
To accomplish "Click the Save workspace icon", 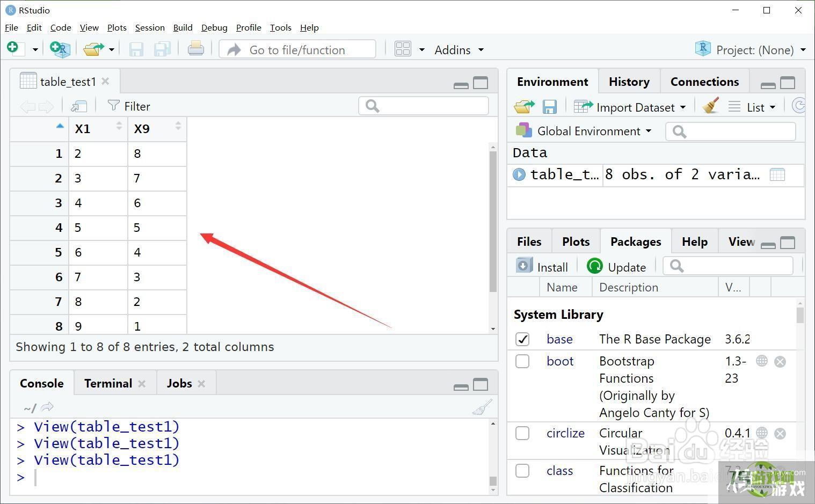I will coord(549,107).
